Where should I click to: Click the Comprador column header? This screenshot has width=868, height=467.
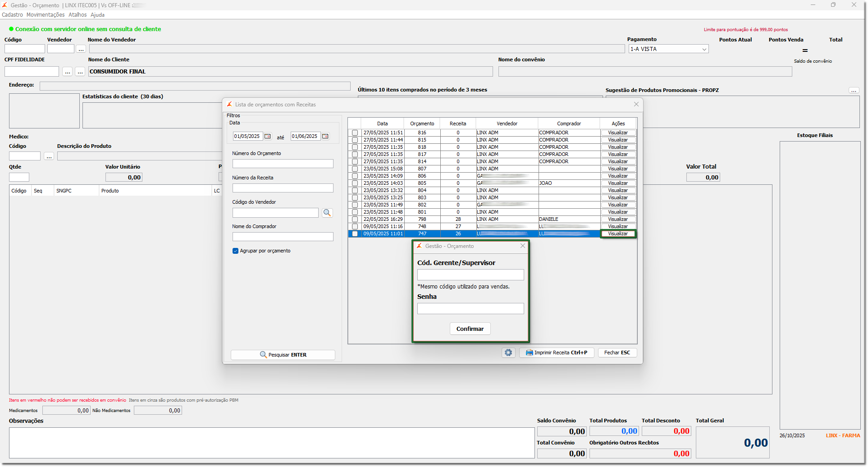click(x=569, y=124)
